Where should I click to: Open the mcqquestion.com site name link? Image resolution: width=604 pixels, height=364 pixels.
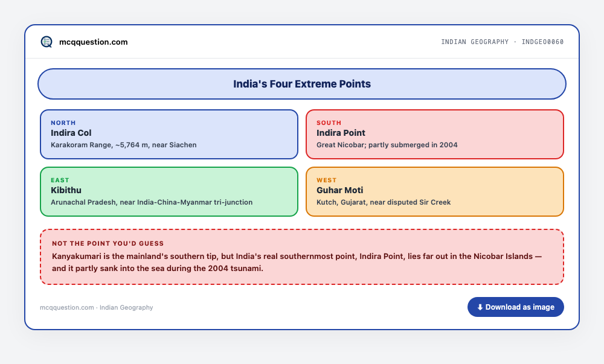93,42
